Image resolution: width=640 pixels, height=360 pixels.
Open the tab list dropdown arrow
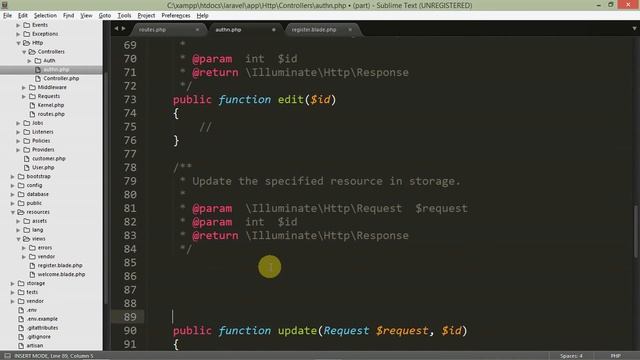point(634,29)
